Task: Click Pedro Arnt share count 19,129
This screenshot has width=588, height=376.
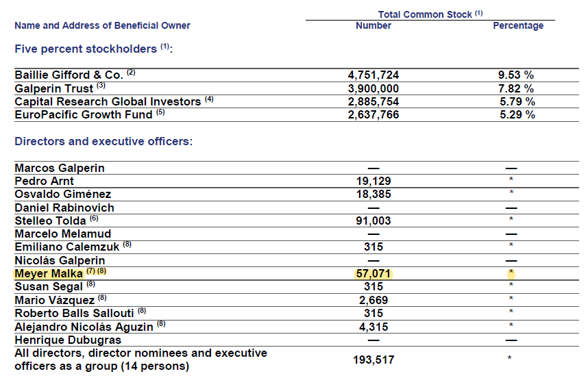Action: coord(373,181)
